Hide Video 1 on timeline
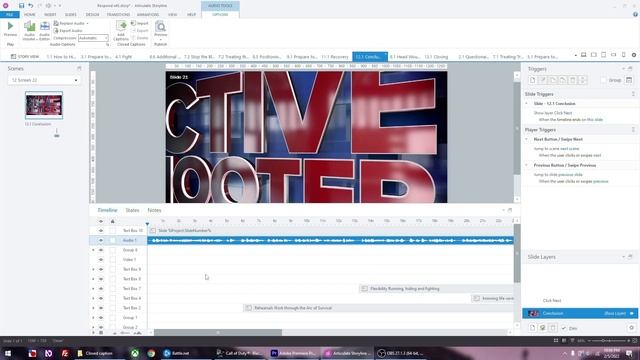 [101, 260]
